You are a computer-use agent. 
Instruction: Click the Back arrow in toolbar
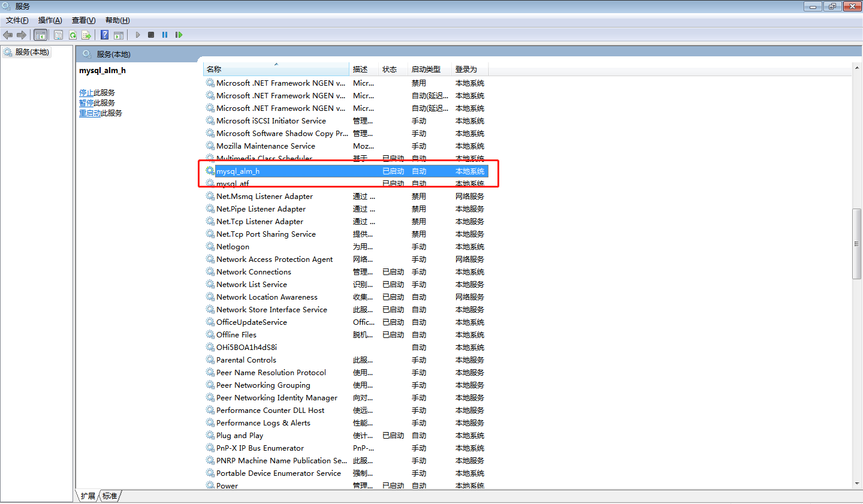[8, 35]
